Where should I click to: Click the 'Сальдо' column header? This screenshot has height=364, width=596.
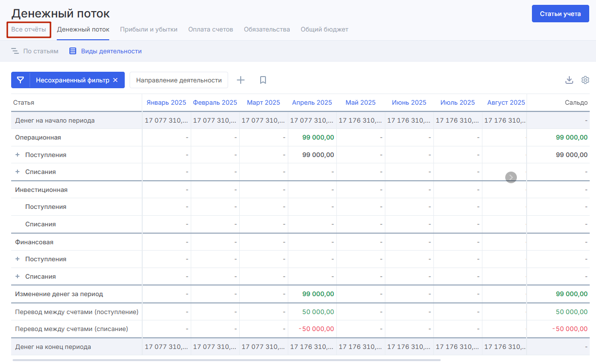(x=576, y=103)
